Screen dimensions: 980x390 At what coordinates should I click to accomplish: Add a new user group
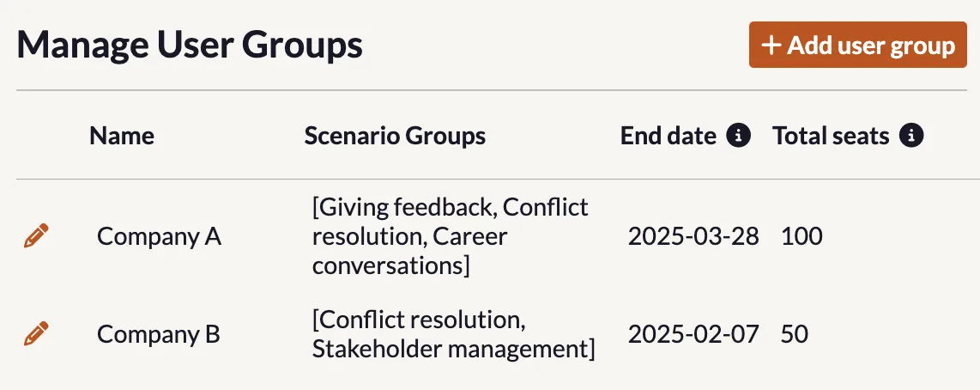857,45
